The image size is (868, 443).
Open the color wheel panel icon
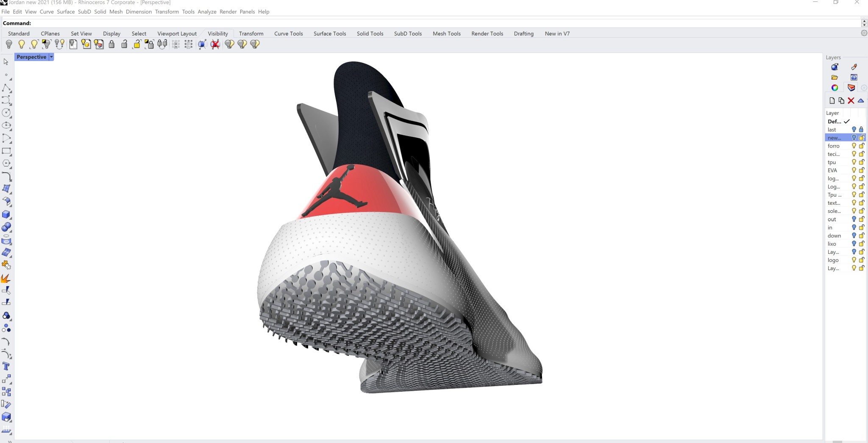click(x=835, y=88)
